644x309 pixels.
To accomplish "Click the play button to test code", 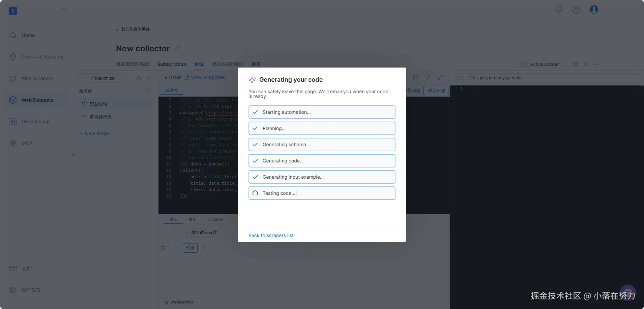I will tap(459, 78).
